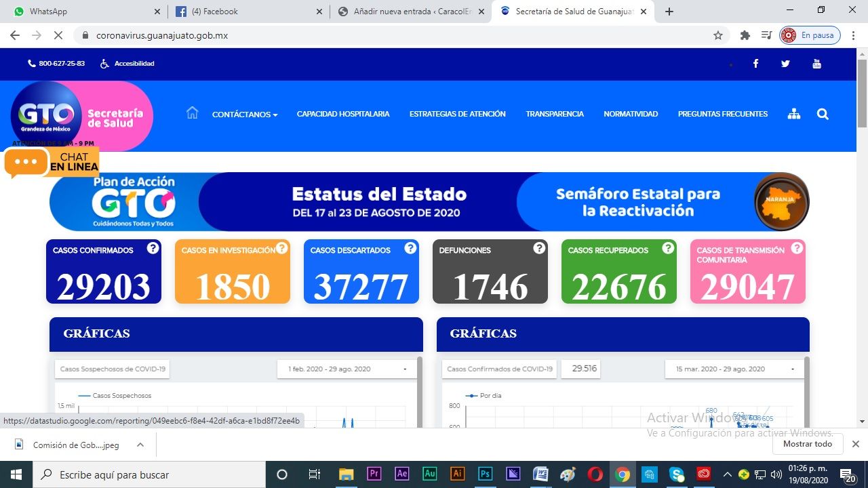Open the Chat en Línea button
This screenshot has width=868, height=488.
(52, 163)
